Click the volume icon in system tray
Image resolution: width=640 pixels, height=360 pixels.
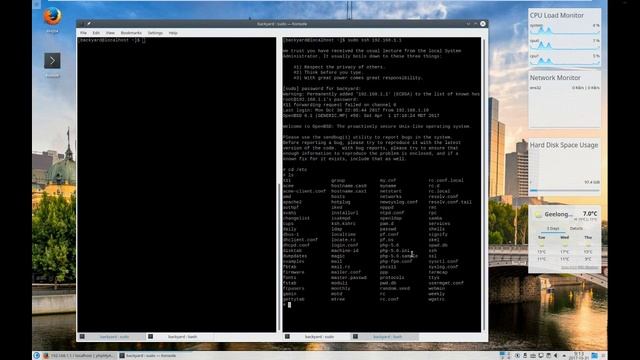point(556,356)
